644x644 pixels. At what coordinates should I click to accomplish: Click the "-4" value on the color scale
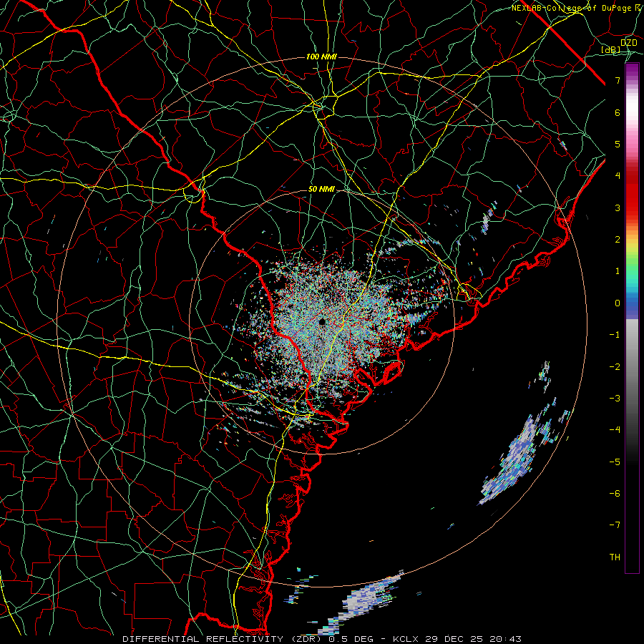coord(615,430)
